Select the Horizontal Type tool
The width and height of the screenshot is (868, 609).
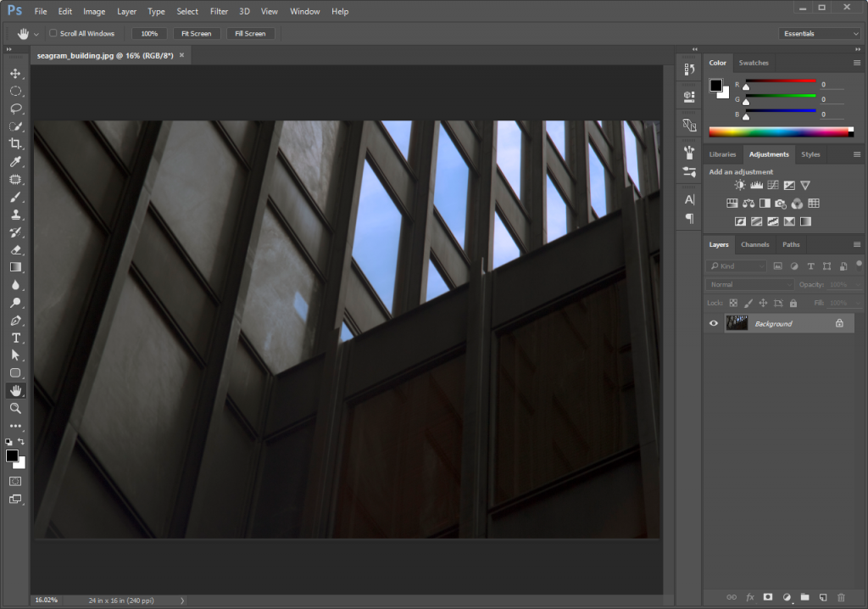click(15, 338)
